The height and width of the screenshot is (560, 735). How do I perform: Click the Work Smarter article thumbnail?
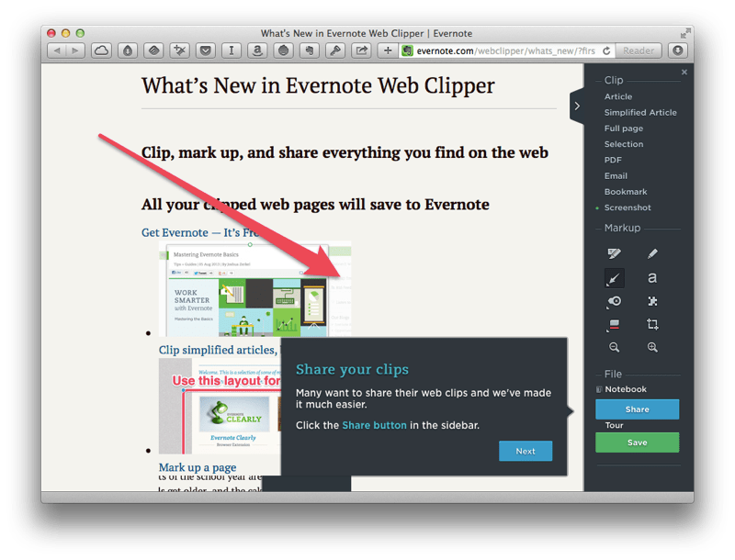pyautogui.click(x=255, y=289)
